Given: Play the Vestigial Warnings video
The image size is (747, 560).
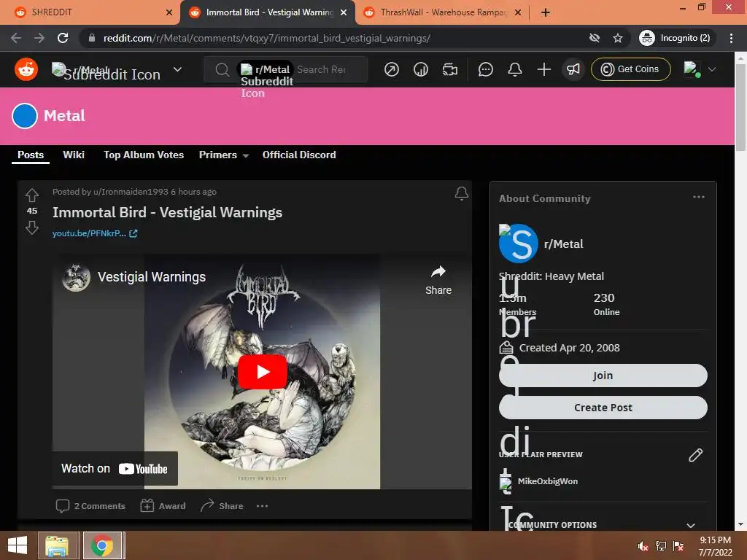Looking at the screenshot, I should [262, 372].
